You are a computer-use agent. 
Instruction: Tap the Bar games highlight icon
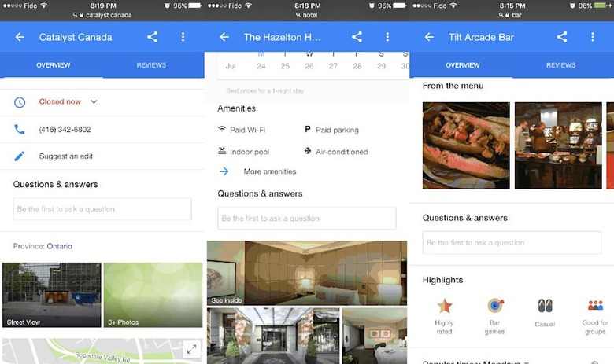[495, 305]
